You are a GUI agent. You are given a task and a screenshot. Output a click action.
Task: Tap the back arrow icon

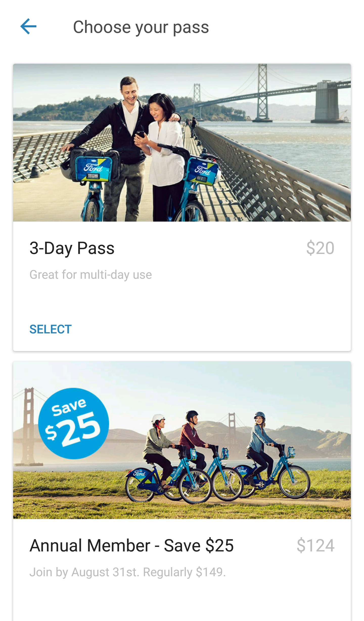click(x=28, y=27)
